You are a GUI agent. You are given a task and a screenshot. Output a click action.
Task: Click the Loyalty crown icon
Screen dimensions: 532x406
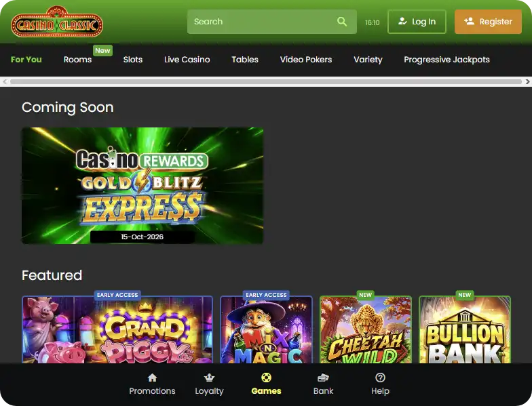209,378
